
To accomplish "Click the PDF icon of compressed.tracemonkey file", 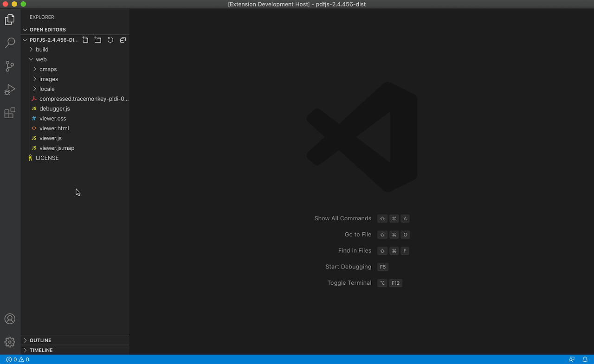I will [34, 99].
